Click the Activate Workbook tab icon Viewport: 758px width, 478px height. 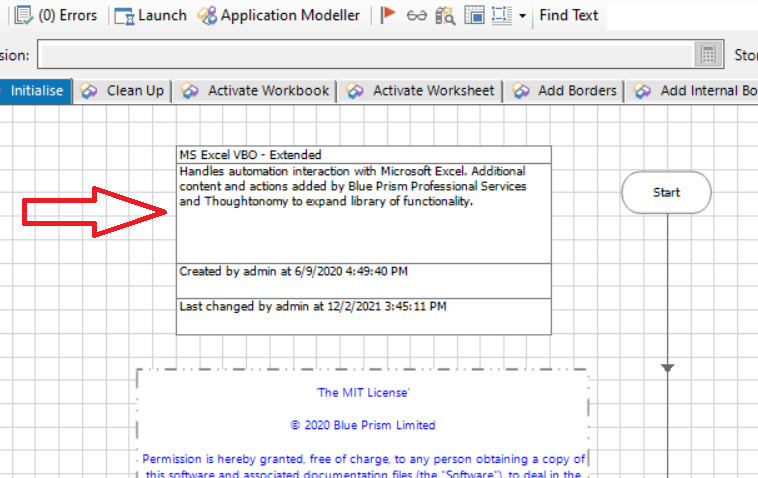[190, 91]
